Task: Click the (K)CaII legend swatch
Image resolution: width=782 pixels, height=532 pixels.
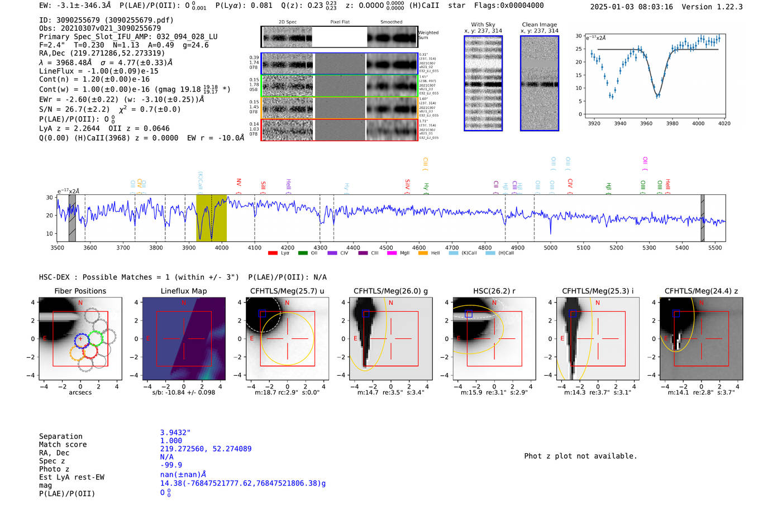Action: (454, 253)
